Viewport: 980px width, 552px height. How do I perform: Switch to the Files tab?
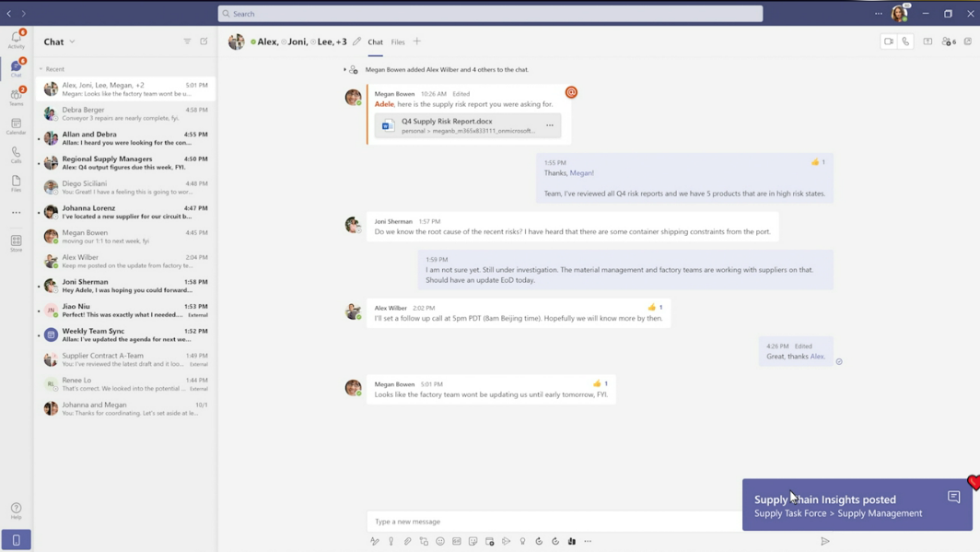coord(398,41)
